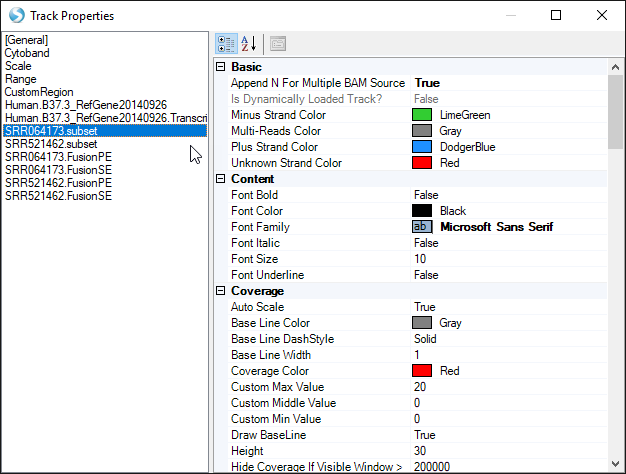Click the Plus Strand Color property label

tap(274, 147)
